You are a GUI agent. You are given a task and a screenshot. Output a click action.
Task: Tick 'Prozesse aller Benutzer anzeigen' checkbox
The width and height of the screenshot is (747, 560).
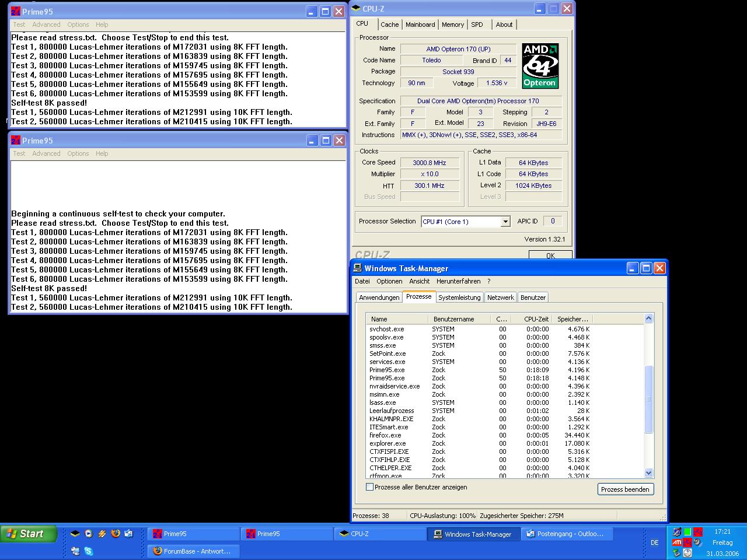coord(369,487)
